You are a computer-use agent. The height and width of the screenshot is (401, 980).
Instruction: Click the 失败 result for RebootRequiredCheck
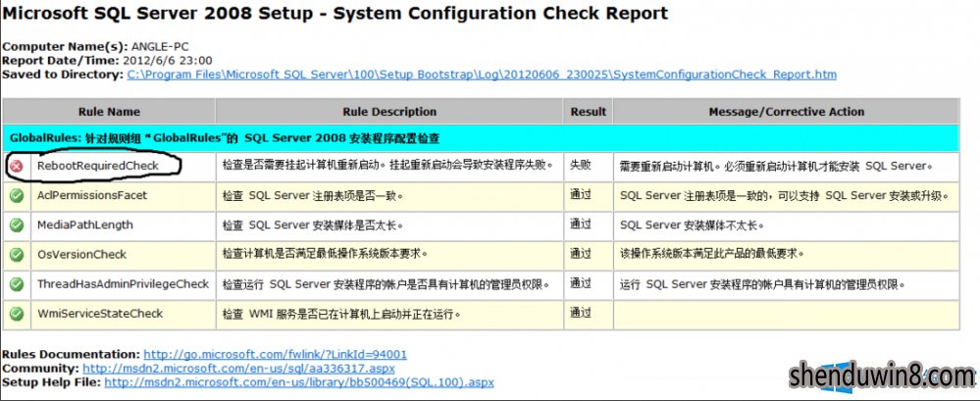click(x=581, y=165)
